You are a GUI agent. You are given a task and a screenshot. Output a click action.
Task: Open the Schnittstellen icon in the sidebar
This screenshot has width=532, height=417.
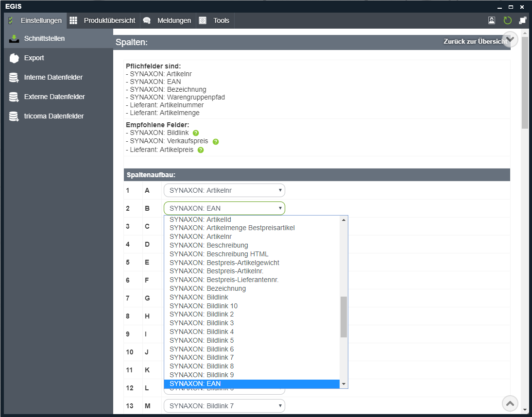pyautogui.click(x=14, y=39)
